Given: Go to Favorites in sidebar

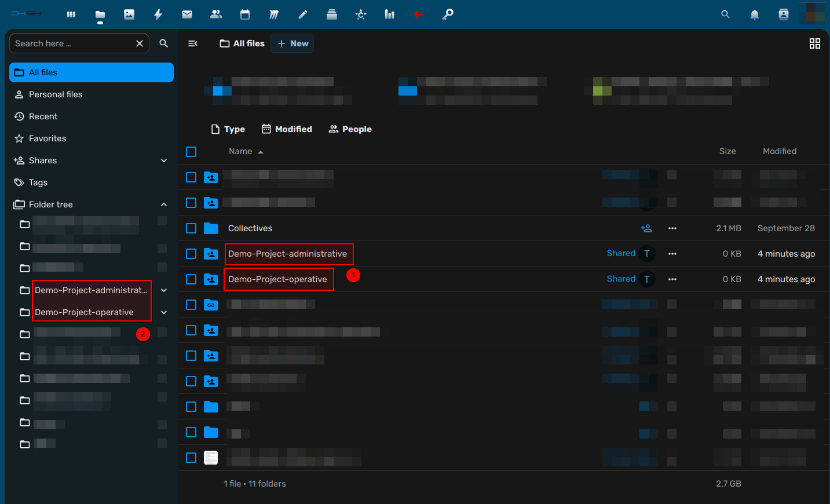Looking at the screenshot, I should pyautogui.click(x=47, y=138).
